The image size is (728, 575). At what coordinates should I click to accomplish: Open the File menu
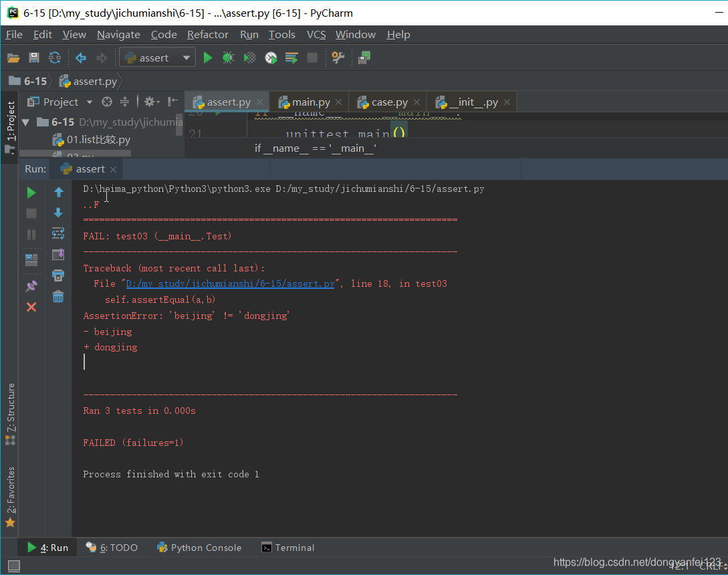click(14, 35)
